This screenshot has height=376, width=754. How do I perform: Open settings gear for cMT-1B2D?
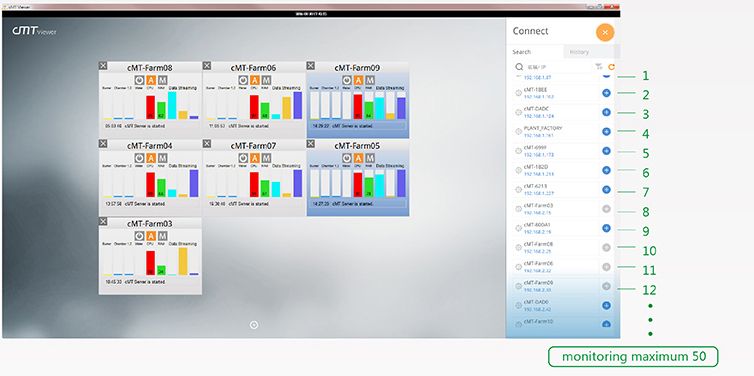[x=518, y=170]
